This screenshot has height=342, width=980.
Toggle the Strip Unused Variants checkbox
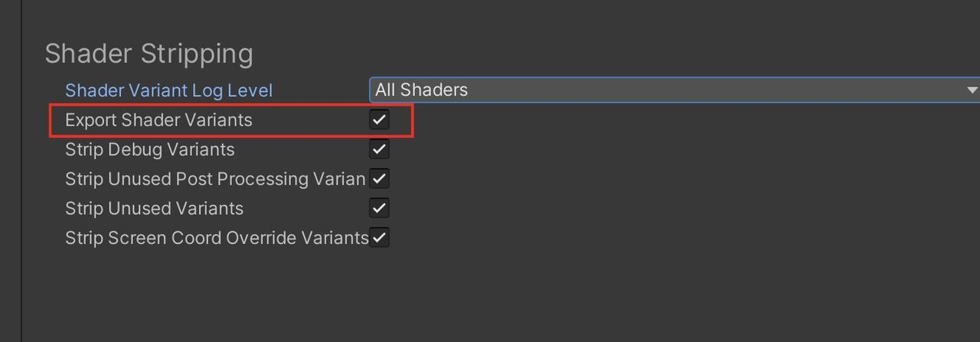click(x=379, y=207)
